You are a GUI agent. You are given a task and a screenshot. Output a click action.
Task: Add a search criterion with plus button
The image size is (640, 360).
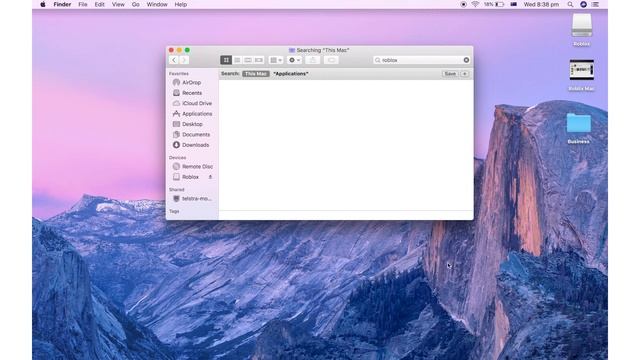tap(464, 74)
